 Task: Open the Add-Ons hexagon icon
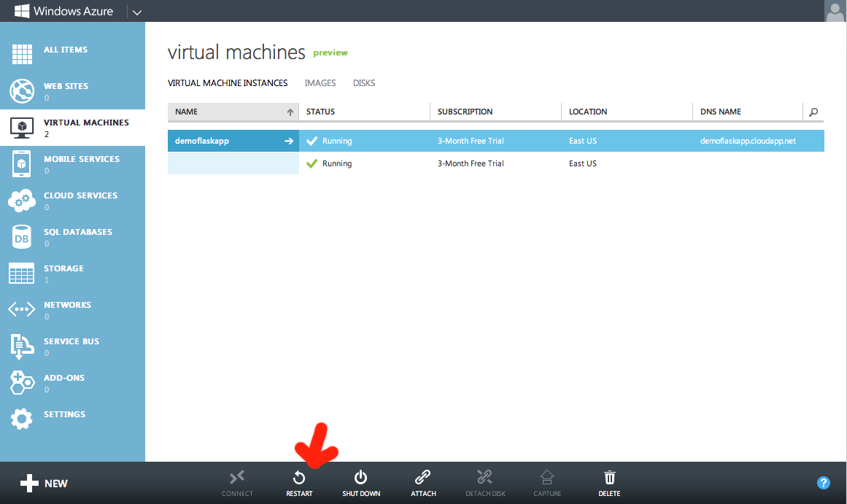(x=22, y=382)
